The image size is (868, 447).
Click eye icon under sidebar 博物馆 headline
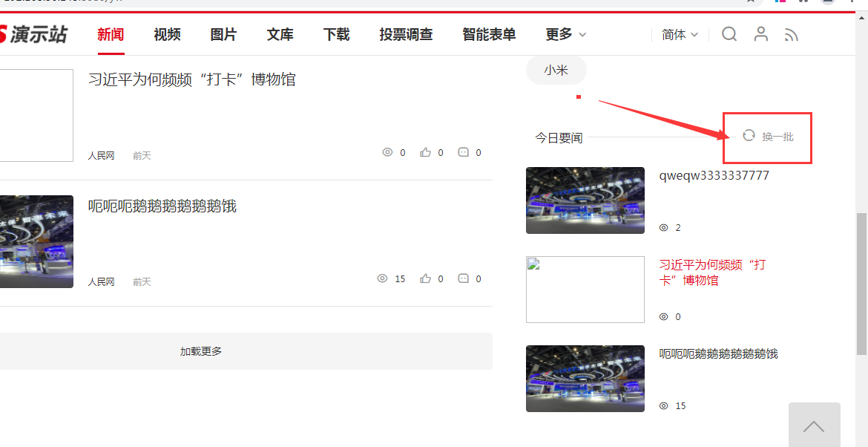click(x=664, y=317)
